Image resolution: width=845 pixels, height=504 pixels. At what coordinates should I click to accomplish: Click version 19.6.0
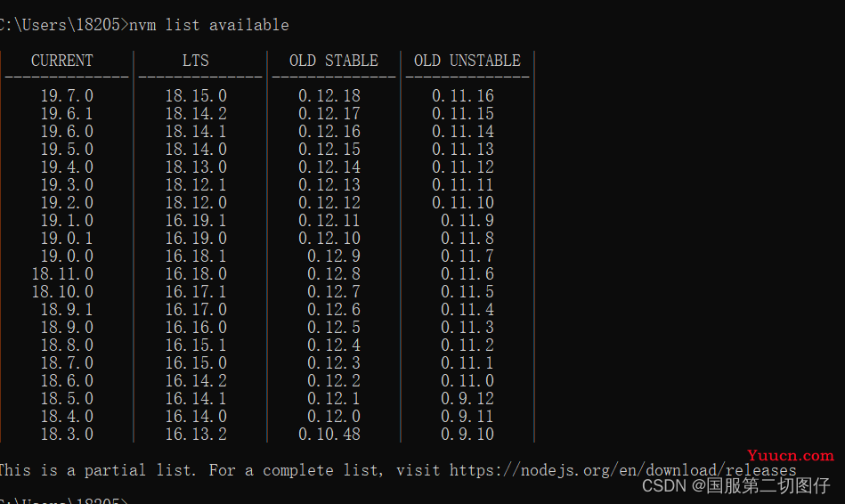(67, 132)
